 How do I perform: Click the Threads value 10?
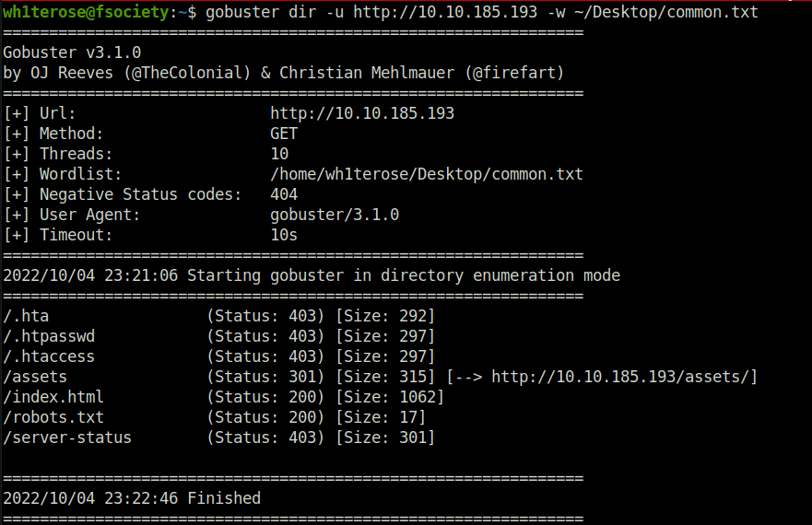click(279, 154)
